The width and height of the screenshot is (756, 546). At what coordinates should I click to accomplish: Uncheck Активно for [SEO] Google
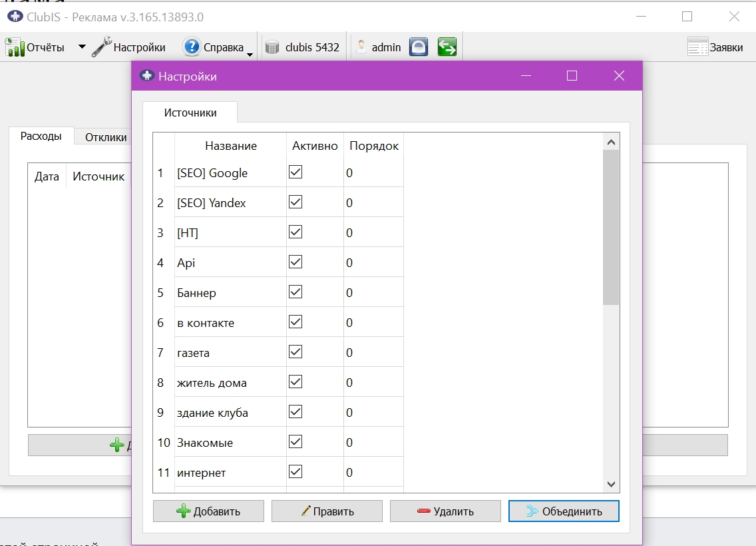coord(295,172)
